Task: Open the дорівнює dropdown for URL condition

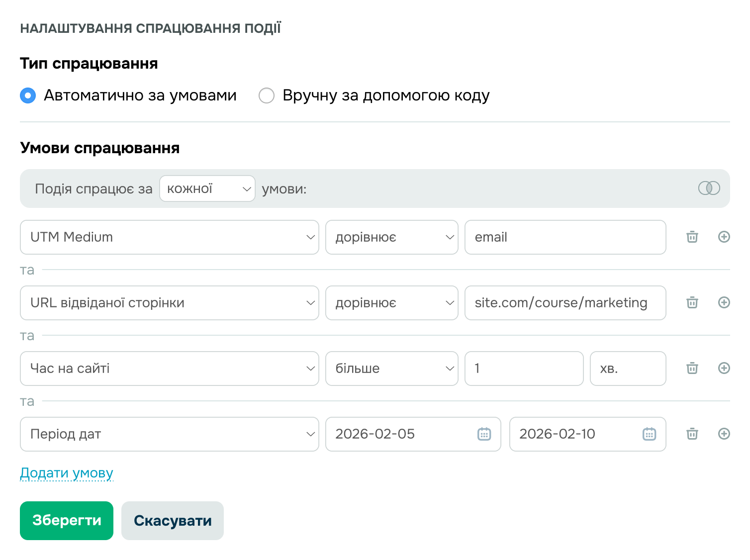Action: click(x=391, y=302)
